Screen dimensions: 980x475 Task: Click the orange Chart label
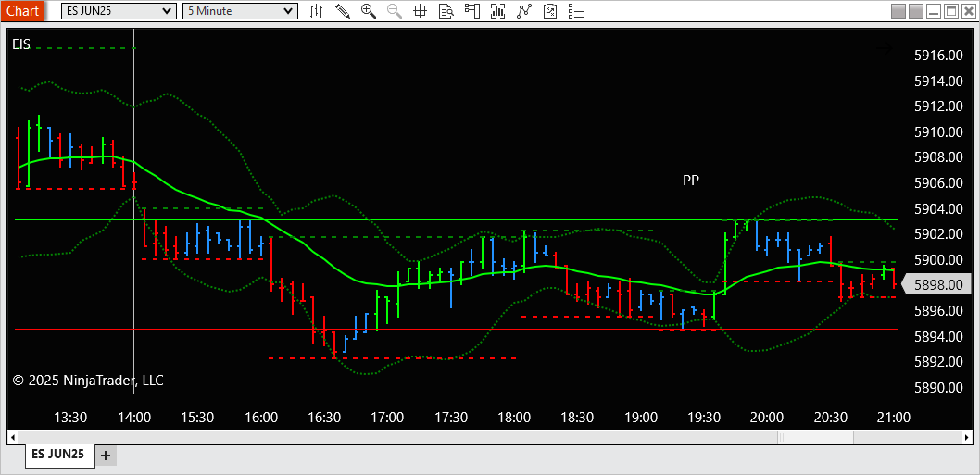pyautogui.click(x=22, y=10)
